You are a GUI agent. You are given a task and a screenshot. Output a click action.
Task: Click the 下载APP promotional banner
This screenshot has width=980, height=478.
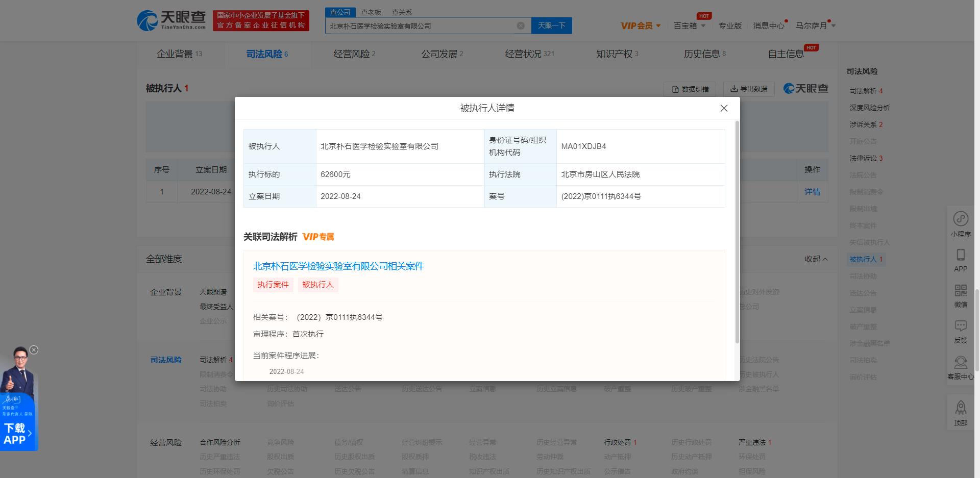click(19, 399)
